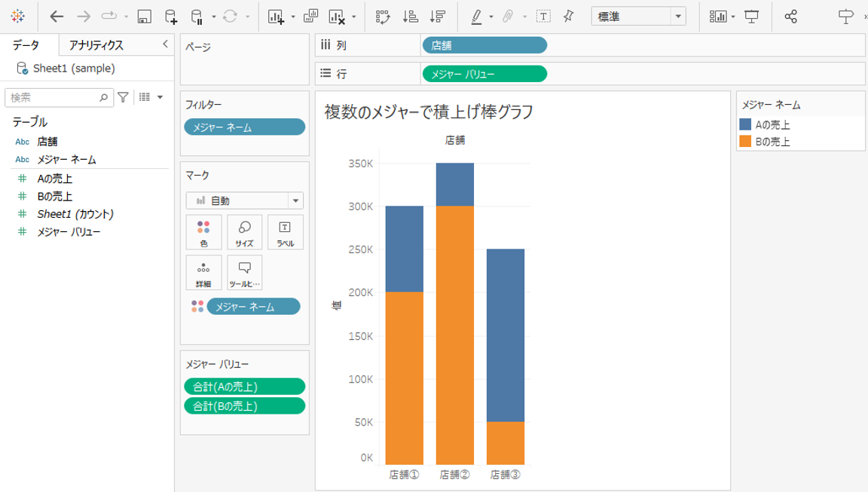Click the 合計(Aの売上) pill

245,387
